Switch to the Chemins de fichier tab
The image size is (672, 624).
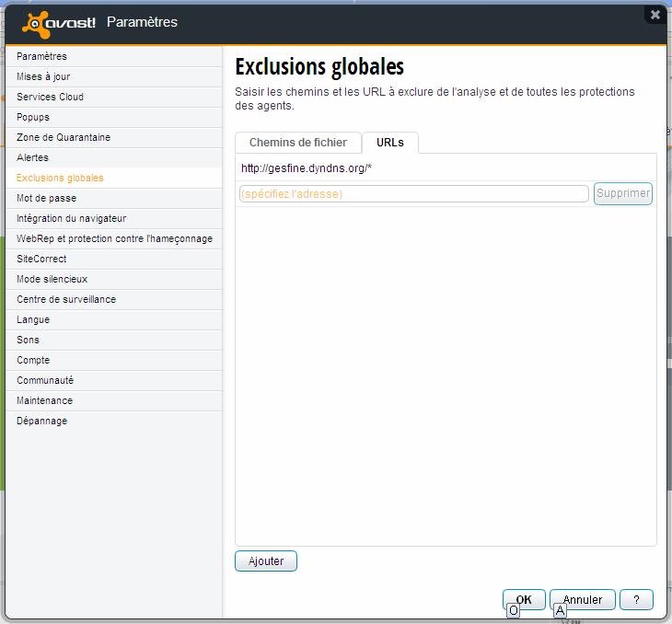pos(297,143)
